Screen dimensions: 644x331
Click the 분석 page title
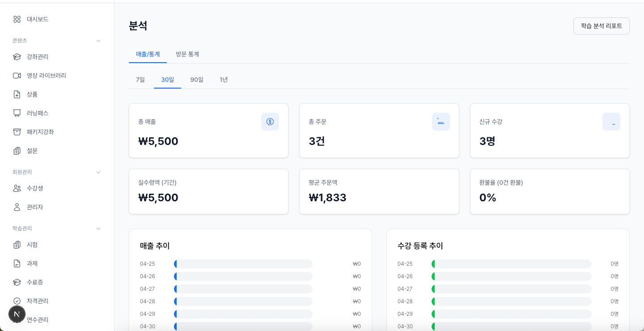tap(138, 26)
